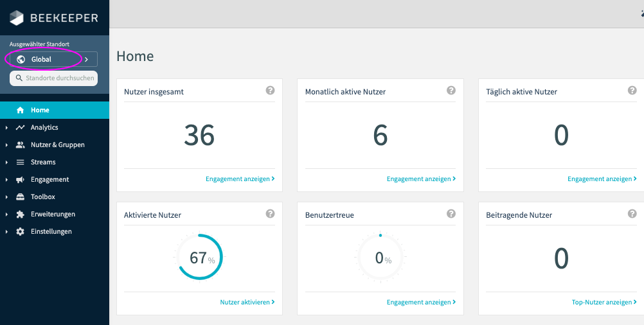
Task: Expand the Streams menu arrow
Action: pyautogui.click(x=6, y=162)
